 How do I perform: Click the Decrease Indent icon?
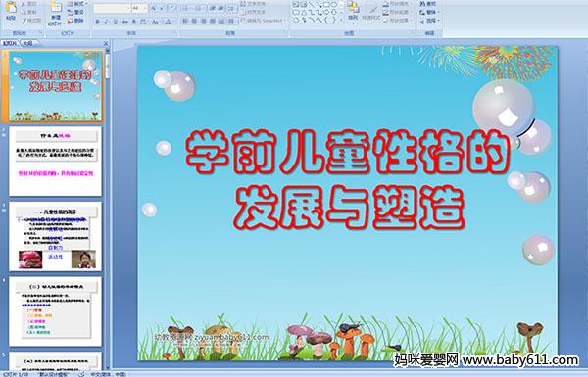click(213, 8)
